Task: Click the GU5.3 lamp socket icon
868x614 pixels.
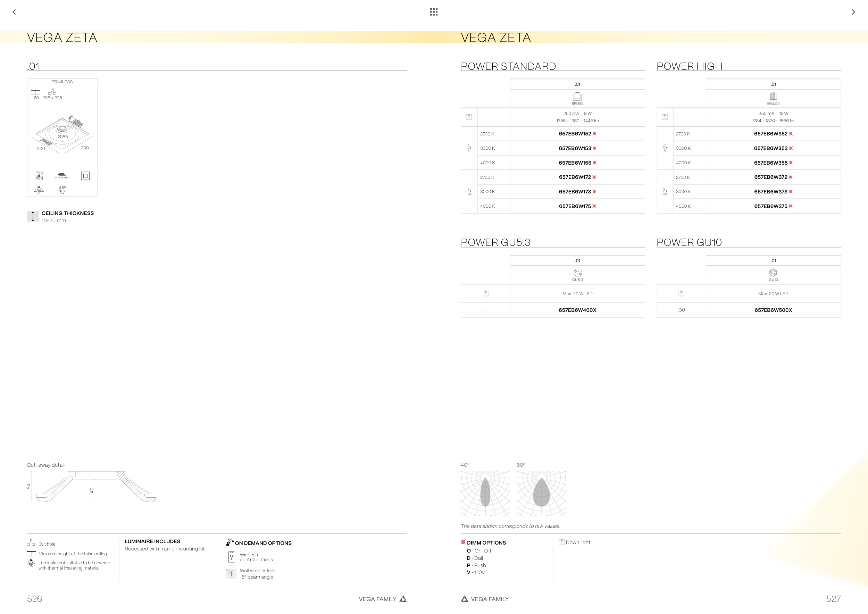Action: click(577, 273)
